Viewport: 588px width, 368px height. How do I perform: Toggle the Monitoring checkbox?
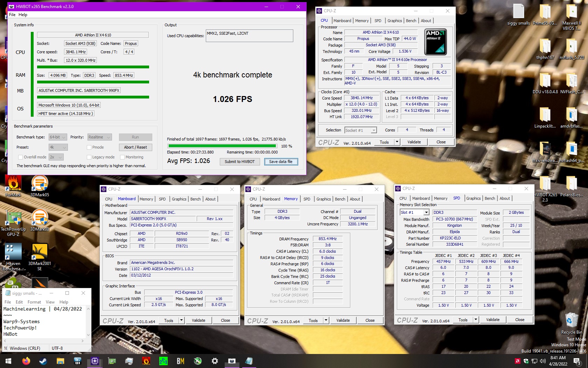pyautogui.click(x=122, y=157)
